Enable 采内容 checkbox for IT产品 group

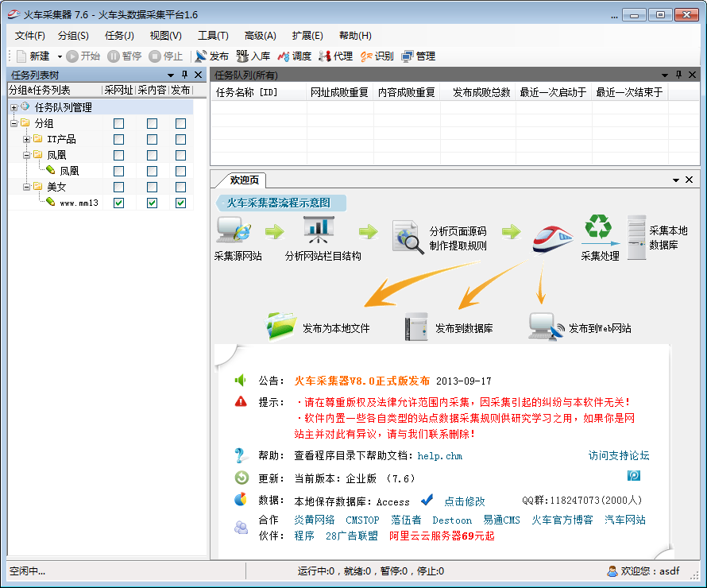152,140
